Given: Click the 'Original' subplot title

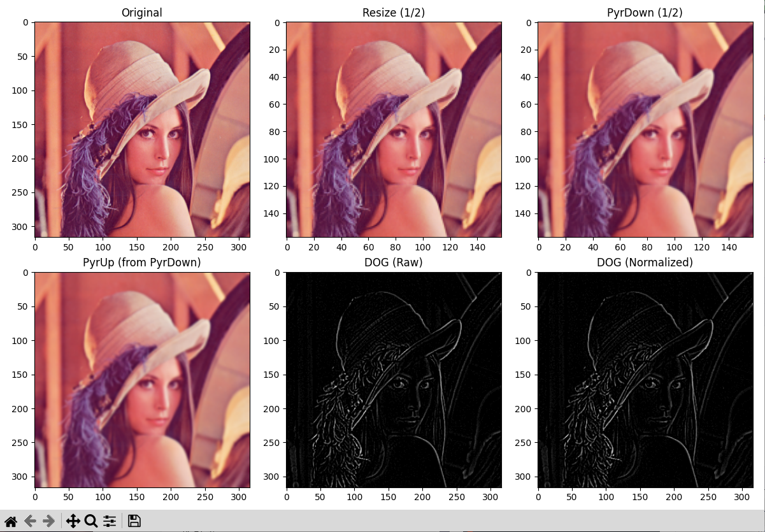Looking at the screenshot, I should [142, 12].
